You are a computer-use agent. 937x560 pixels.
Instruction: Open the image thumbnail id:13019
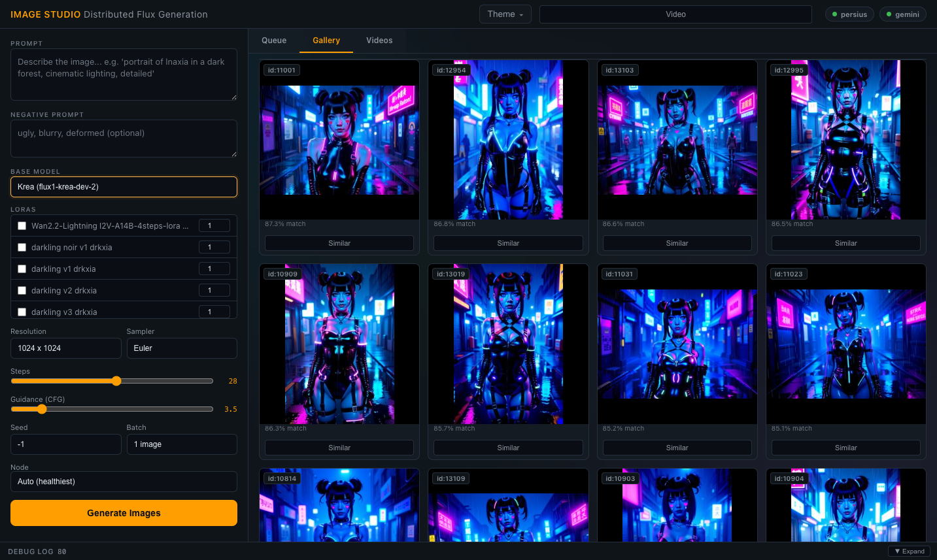tap(508, 344)
